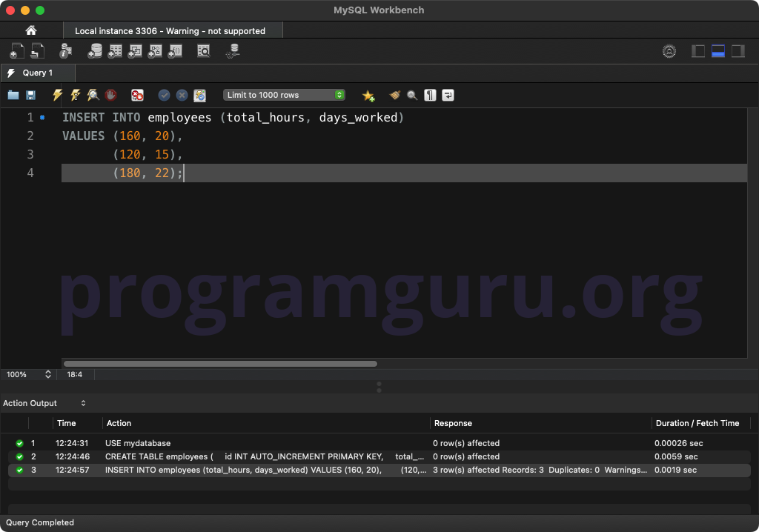Click the 12:24:31 time cell
Screen dimensions: 759x532
72,443
